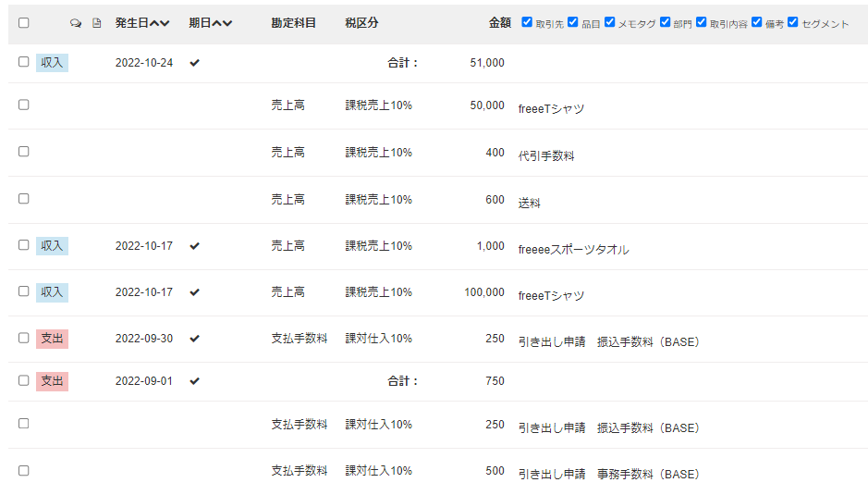Check the 送料 600 row checkbox
The image size is (868, 495).
tap(23, 198)
